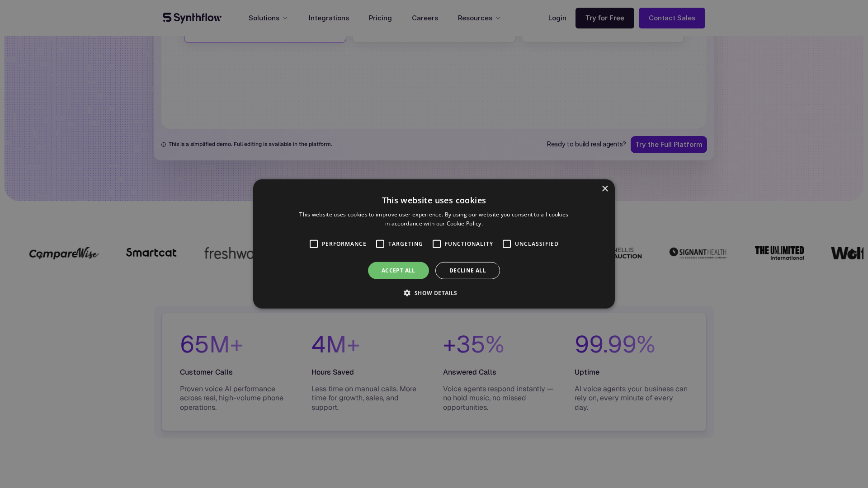The height and width of the screenshot is (488, 868).
Task: Click the Freshworks logo
Action: [x=228, y=253]
